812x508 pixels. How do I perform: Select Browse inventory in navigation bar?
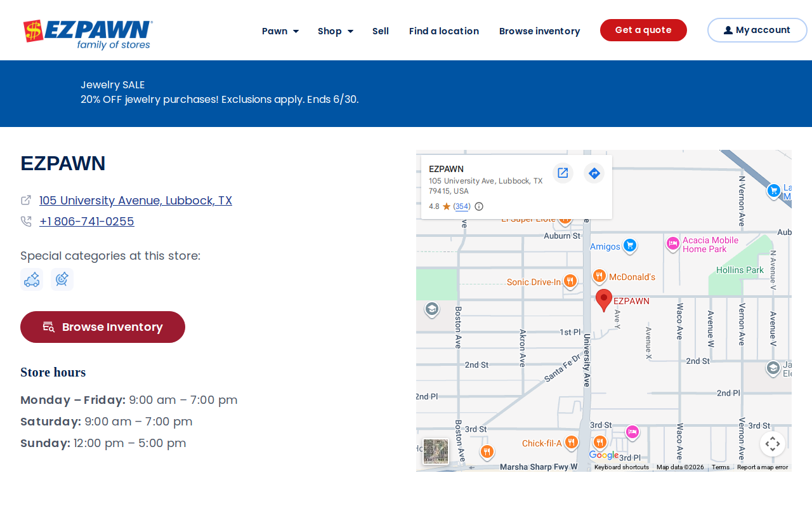click(540, 31)
